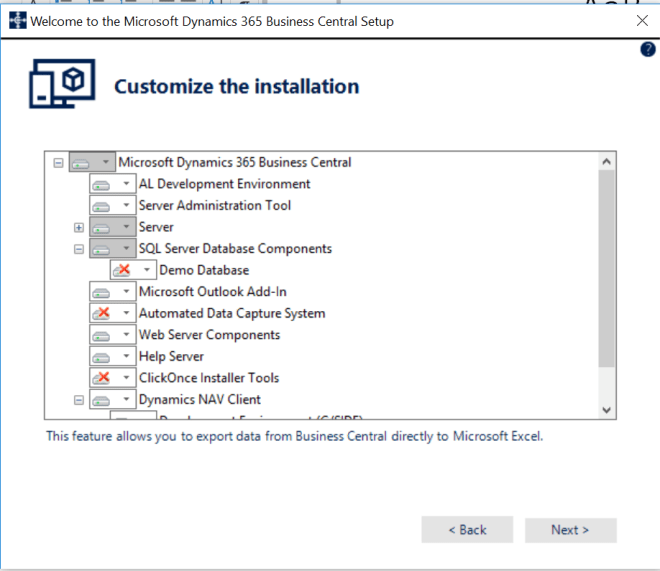The height and width of the screenshot is (571, 660).
Task: Click the Next button
Action: (570, 530)
